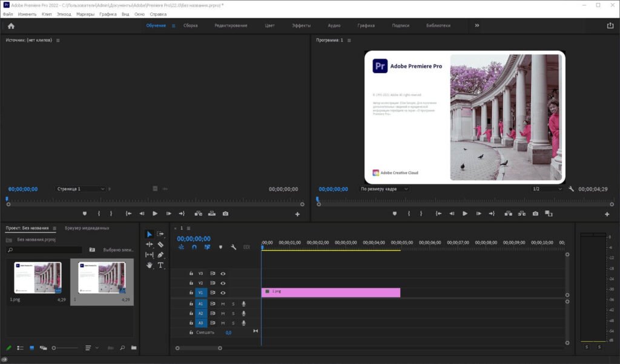This screenshot has width=620, height=364.
Task: Toggle visibility eye of track V2
Action: 223,283
